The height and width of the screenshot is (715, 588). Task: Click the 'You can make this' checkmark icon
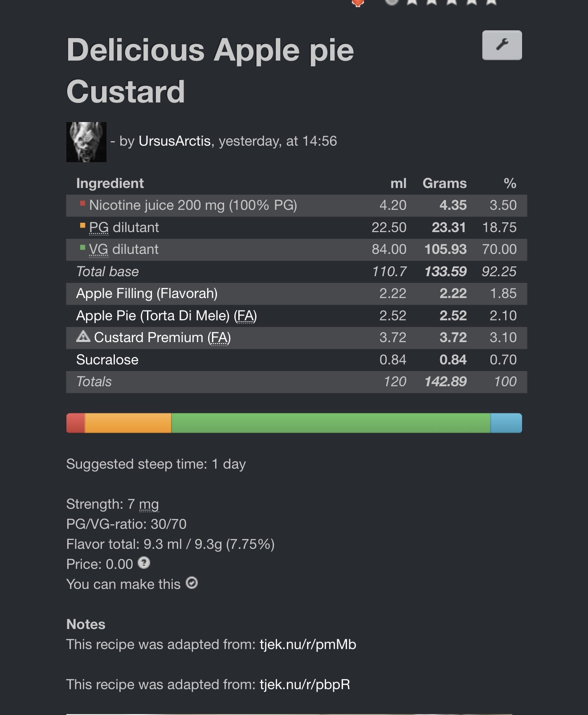[x=192, y=583]
